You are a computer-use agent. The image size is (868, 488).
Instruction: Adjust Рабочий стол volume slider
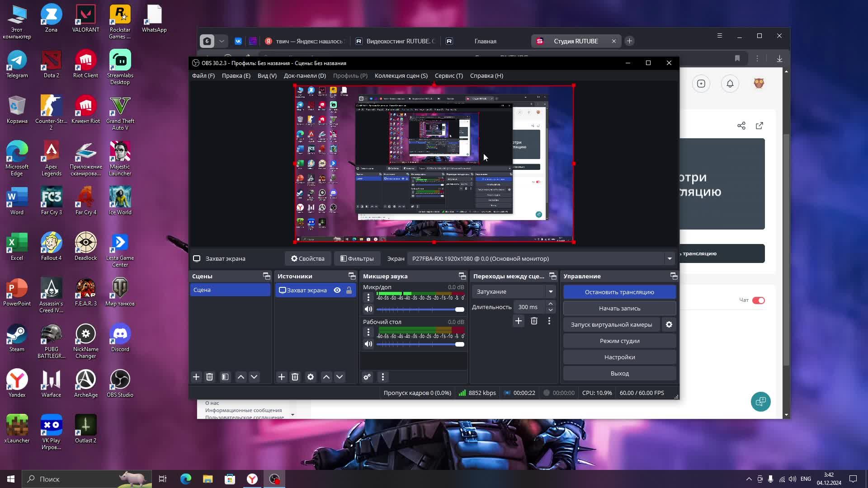[x=420, y=344]
